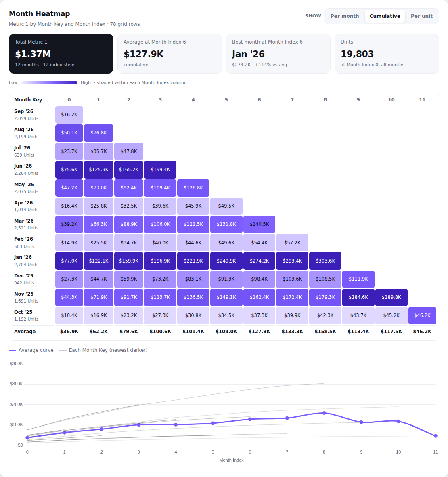The width and height of the screenshot is (448, 477).
Task: Click Nov '25 cell showing $189.8K
Action: tap(391, 297)
